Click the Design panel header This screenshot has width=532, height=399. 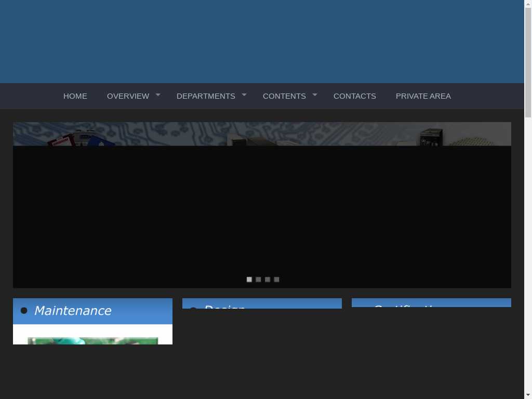pos(262,303)
